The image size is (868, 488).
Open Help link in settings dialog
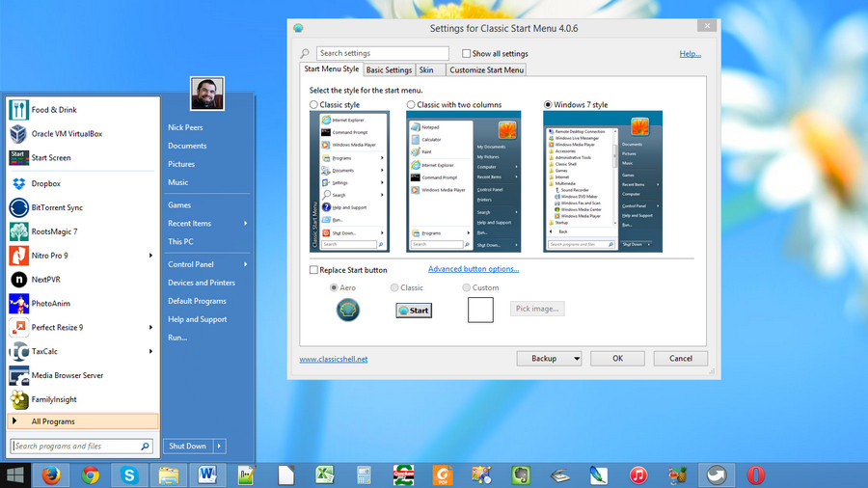point(690,54)
